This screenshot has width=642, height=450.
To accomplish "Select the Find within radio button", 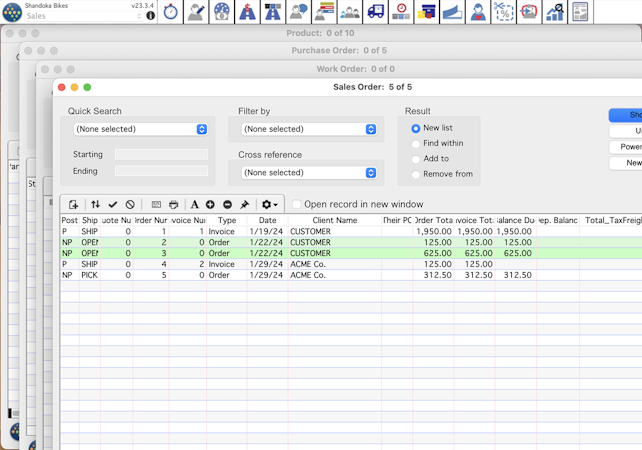I will [x=416, y=144].
